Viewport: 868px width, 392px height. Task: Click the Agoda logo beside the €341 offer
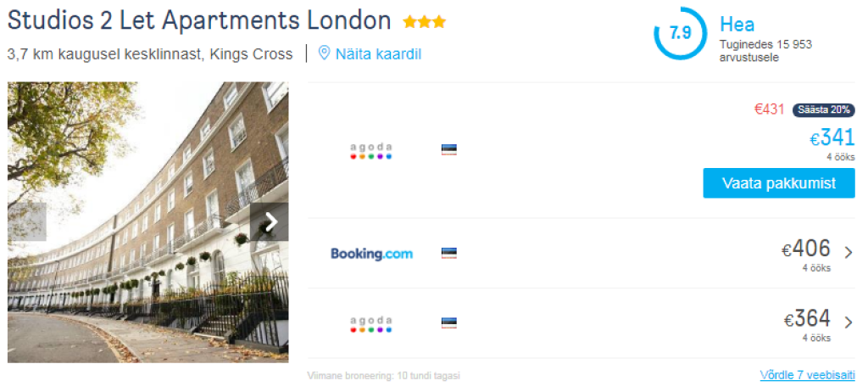[x=371, y=152]
